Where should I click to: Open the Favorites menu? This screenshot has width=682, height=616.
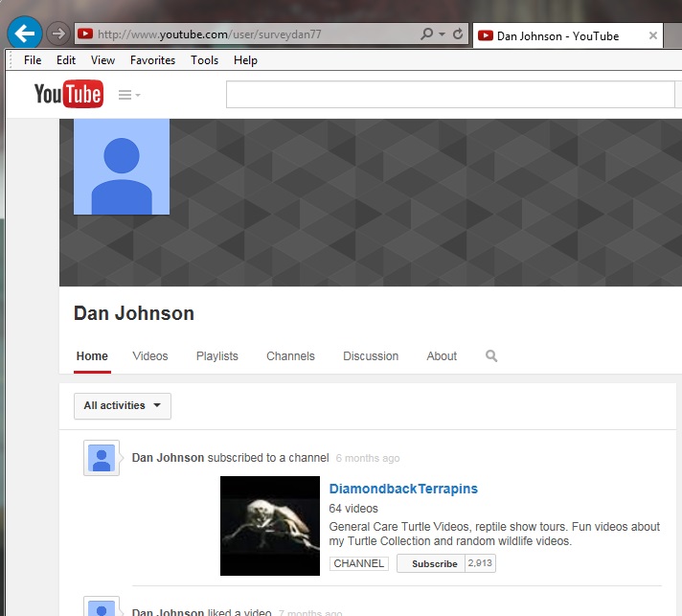click(152, 60)
